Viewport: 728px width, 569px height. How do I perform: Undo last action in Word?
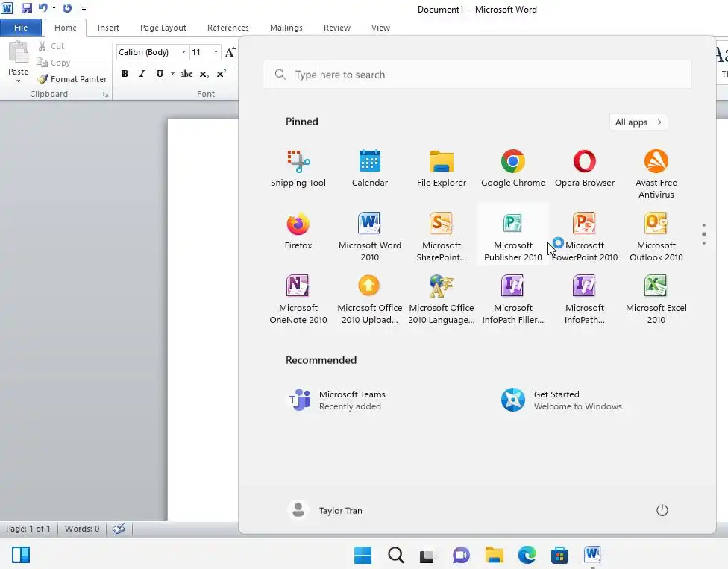tap(43, 8)
